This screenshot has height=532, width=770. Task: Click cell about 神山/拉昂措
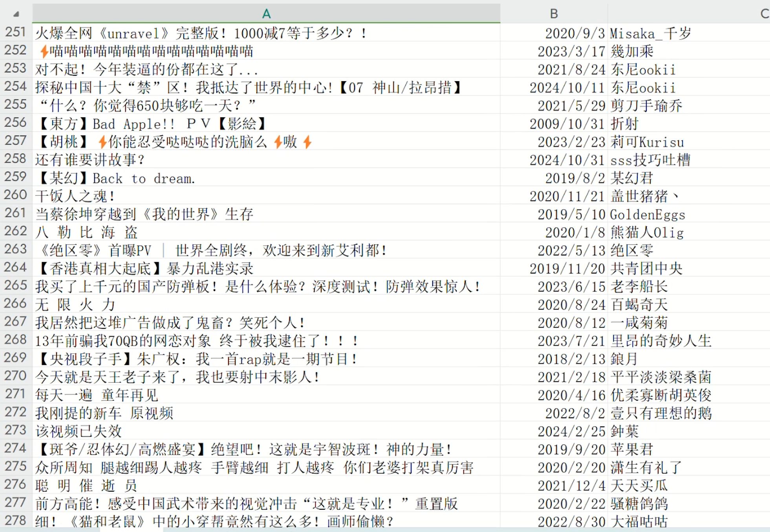[x=266, y=87]
